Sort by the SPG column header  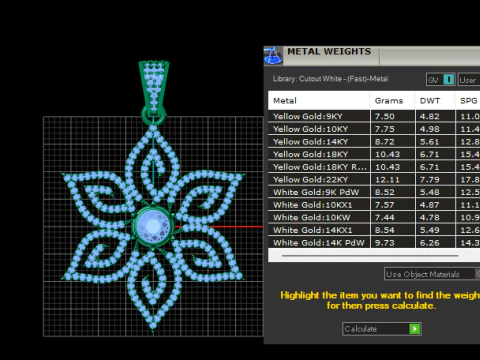pos(468,101)
